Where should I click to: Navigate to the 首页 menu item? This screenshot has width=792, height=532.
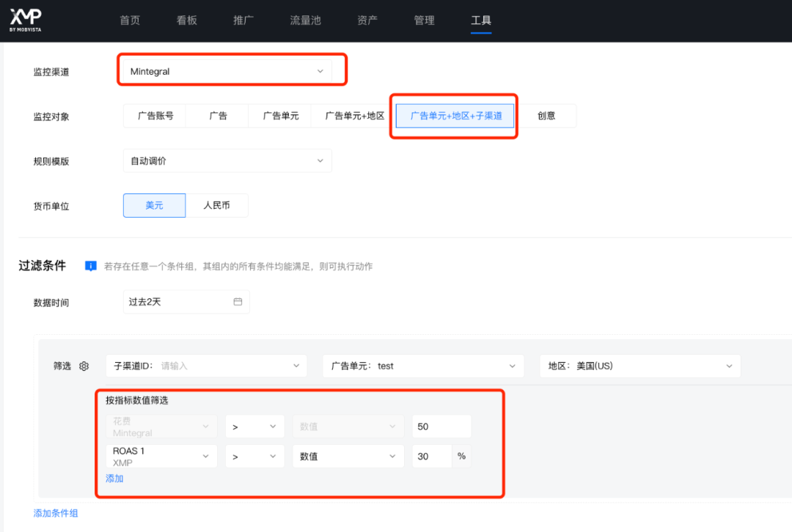130,20
